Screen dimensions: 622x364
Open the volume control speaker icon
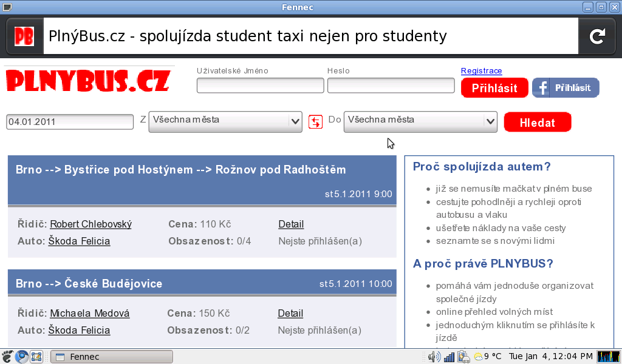(434, 357)
